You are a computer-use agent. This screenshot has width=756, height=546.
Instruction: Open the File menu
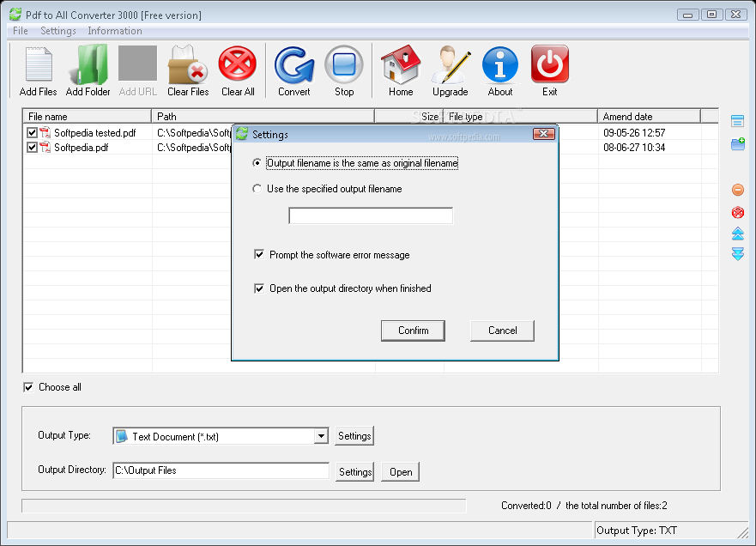21,31
